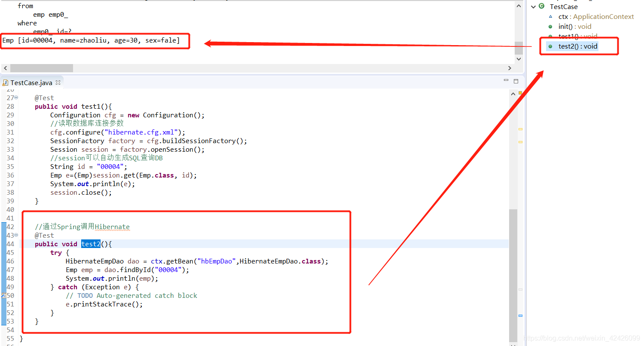This screenshot has width=644, height=346.
Task: Click the green method icon for init()
Action: pos(550,27)
